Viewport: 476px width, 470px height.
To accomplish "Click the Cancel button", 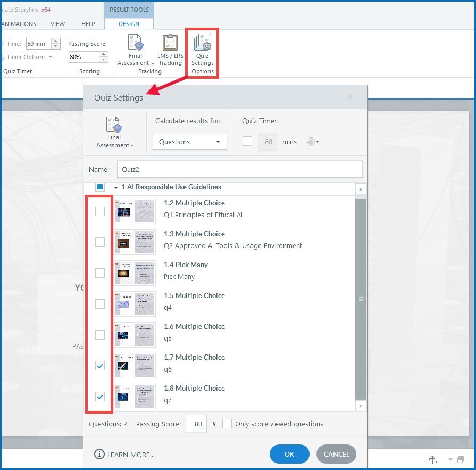I will (336, 454).
